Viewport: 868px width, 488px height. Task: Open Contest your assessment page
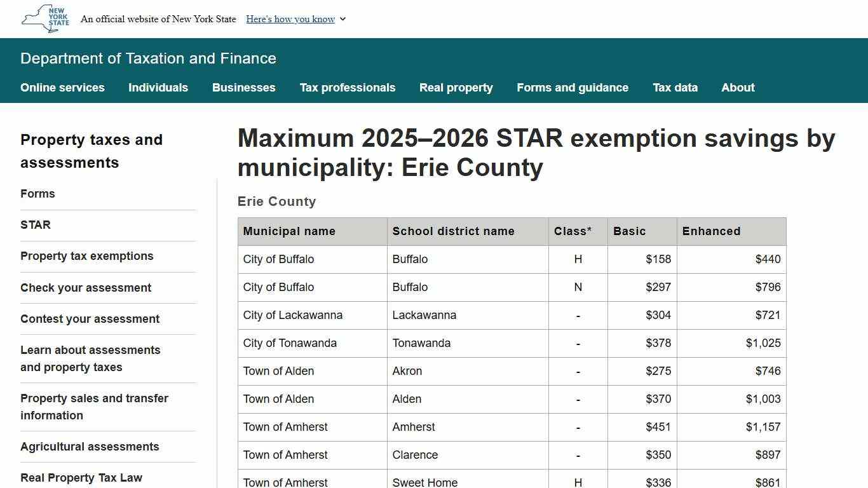click(x=90, y=319)
